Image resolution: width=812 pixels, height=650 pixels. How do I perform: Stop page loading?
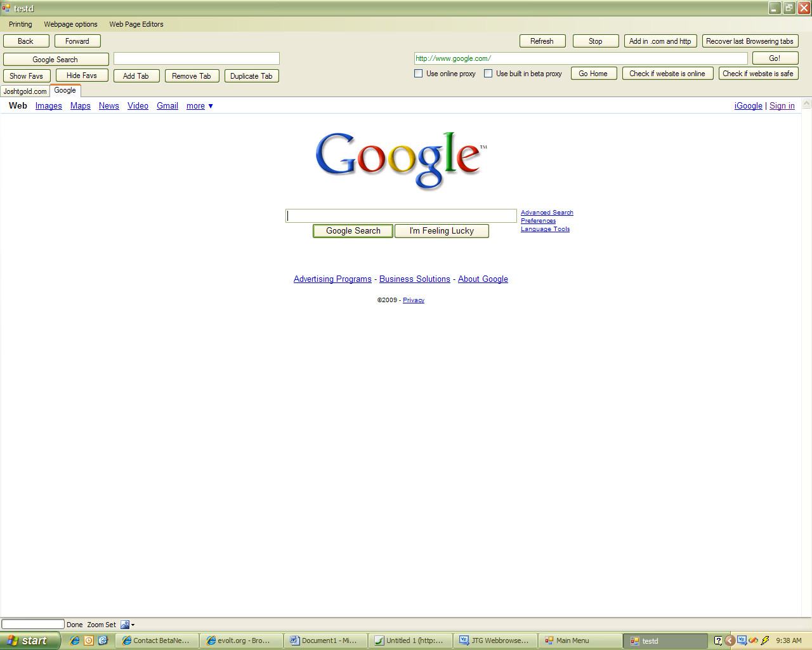[595, 41]
